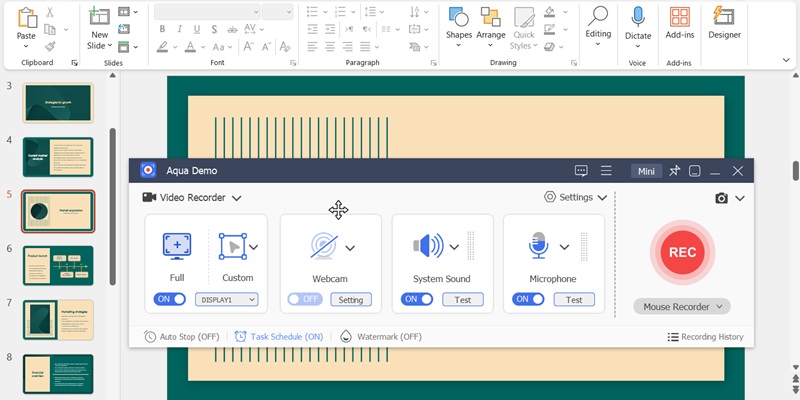Select slide 6 thumbnail
This screenshot has width=800, height=400.
point(58,265)
